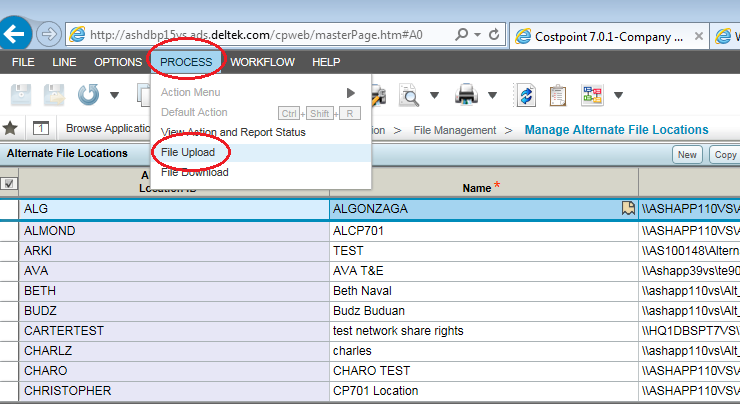Click the Refresh/Undo circular arrow icon

(x=89, y=95)
